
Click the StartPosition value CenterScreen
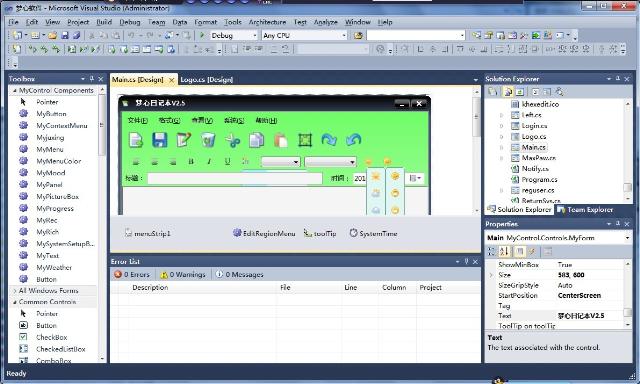click(x=579, y=295)
